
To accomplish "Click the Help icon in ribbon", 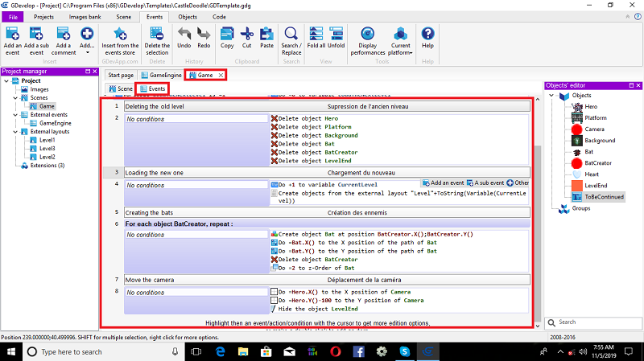I will [x=428, y=34].
